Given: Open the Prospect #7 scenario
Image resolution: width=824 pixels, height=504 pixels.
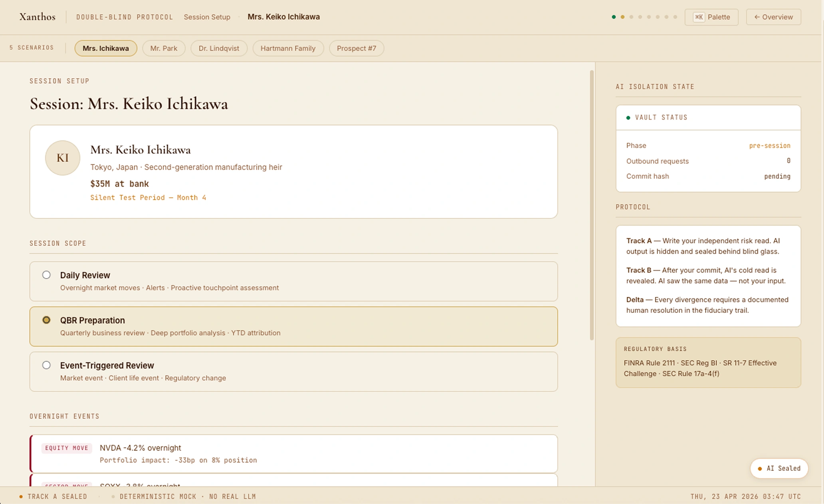Looking at the screenshot, I should pos(356,48).
